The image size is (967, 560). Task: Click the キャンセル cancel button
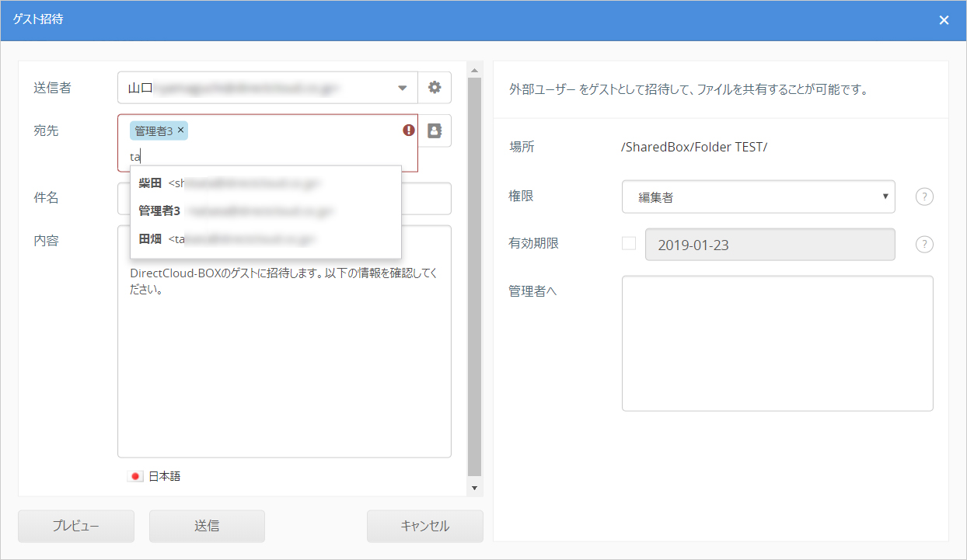424,526
